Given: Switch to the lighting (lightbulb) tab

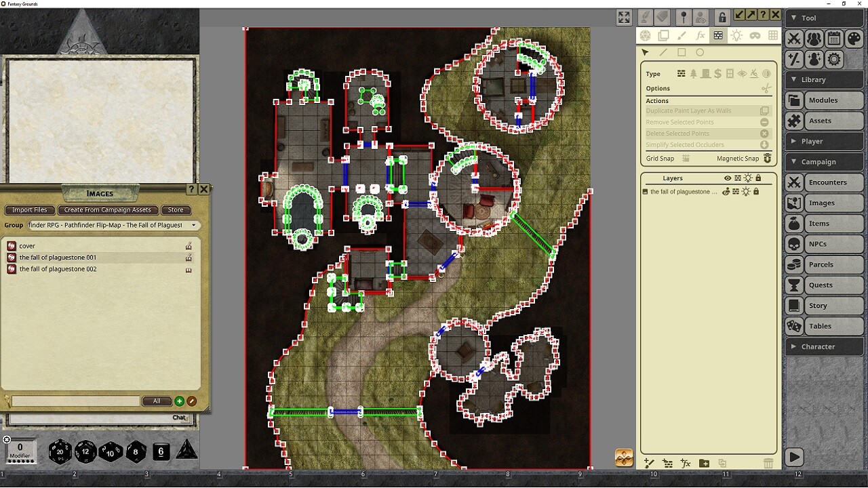Looking at the screenshot, I should coord(736,35).
